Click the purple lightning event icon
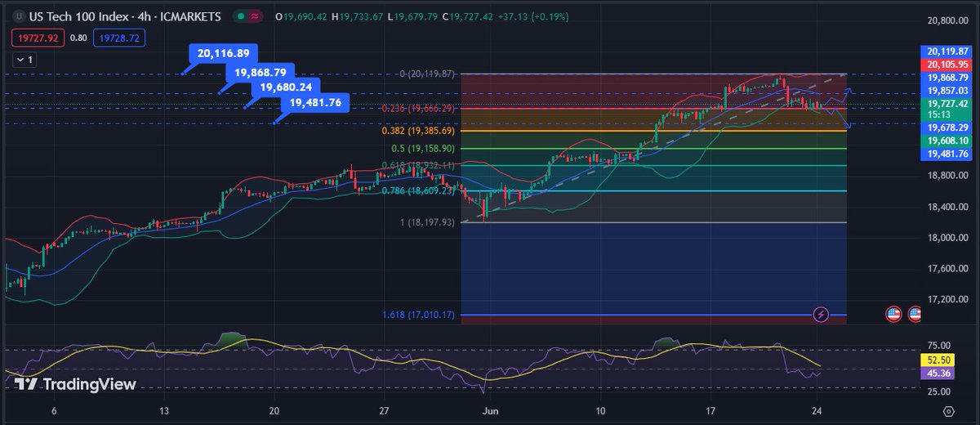Image resolution: width=980 pixels, height=425 pixels. [822, 314]
